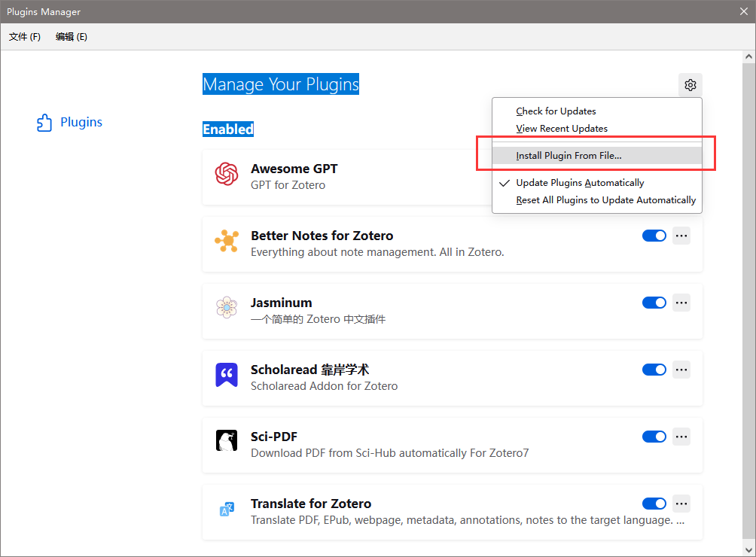
Task: Choose Reset All Plugins to Update Automatically
Action: (x=597, y=200)
